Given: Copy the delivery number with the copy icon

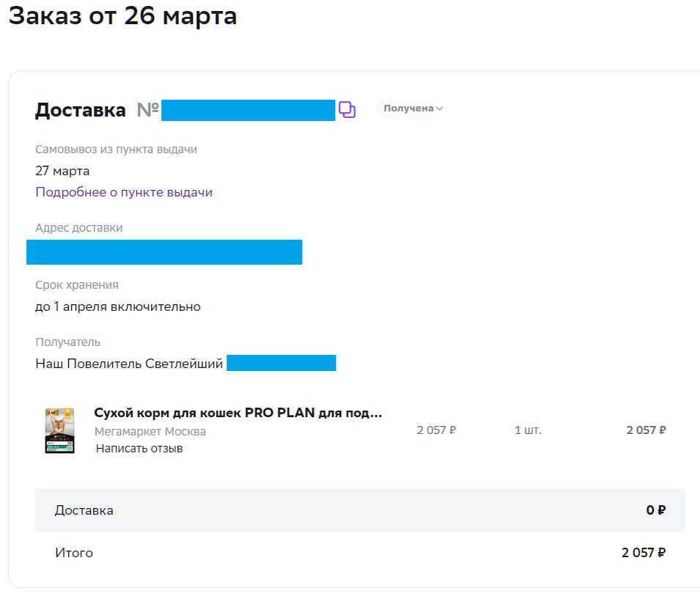Looking at the screenshot, I should point(347,109).
